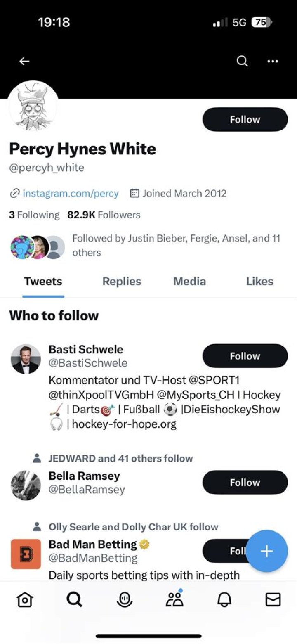
Task: View the 3 Following list
Action: coord(35,215)
